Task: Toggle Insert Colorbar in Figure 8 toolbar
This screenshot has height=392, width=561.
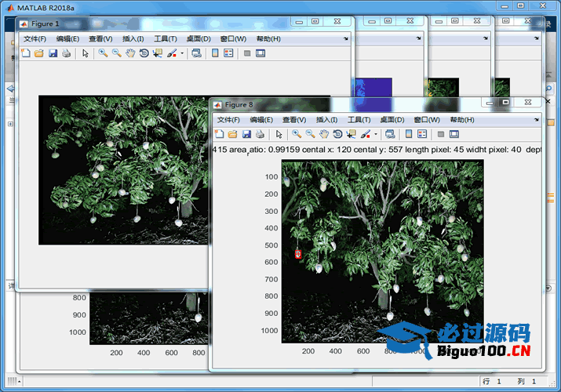Action: pos(409,134)
